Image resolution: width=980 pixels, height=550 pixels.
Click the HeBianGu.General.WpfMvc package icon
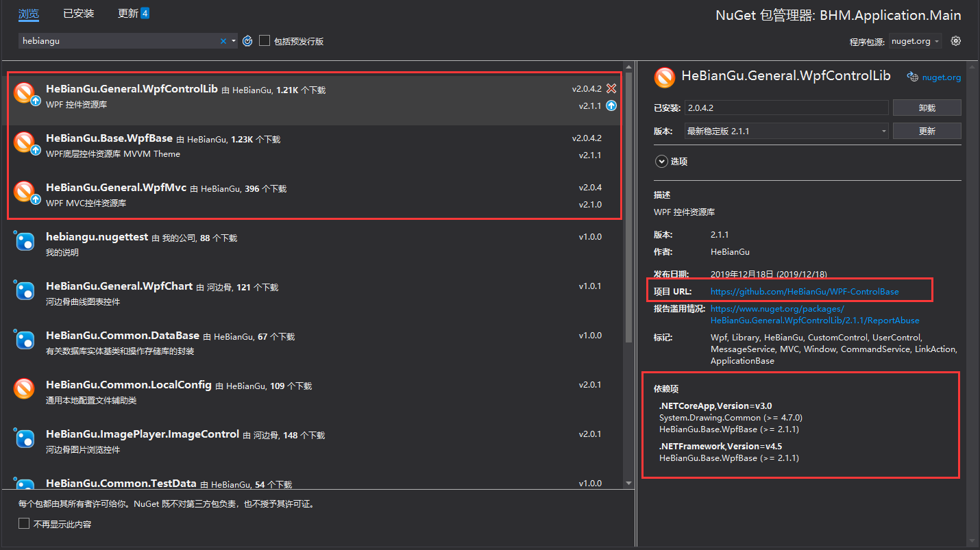tap(24, 191)
